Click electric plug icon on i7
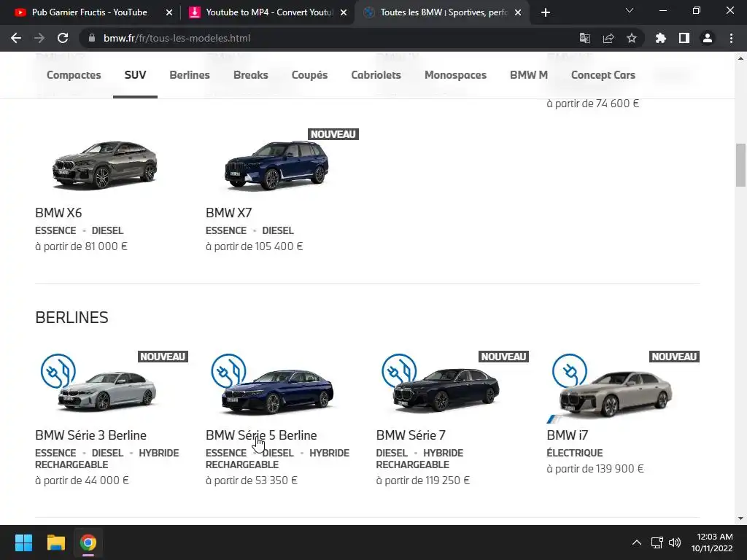 point(570,371)
